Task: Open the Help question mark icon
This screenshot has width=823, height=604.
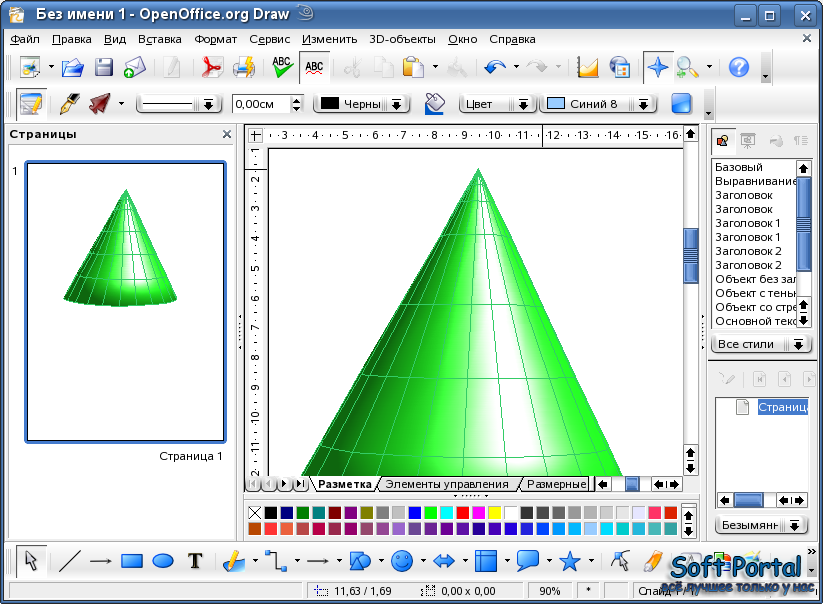Action: (739, 68)
